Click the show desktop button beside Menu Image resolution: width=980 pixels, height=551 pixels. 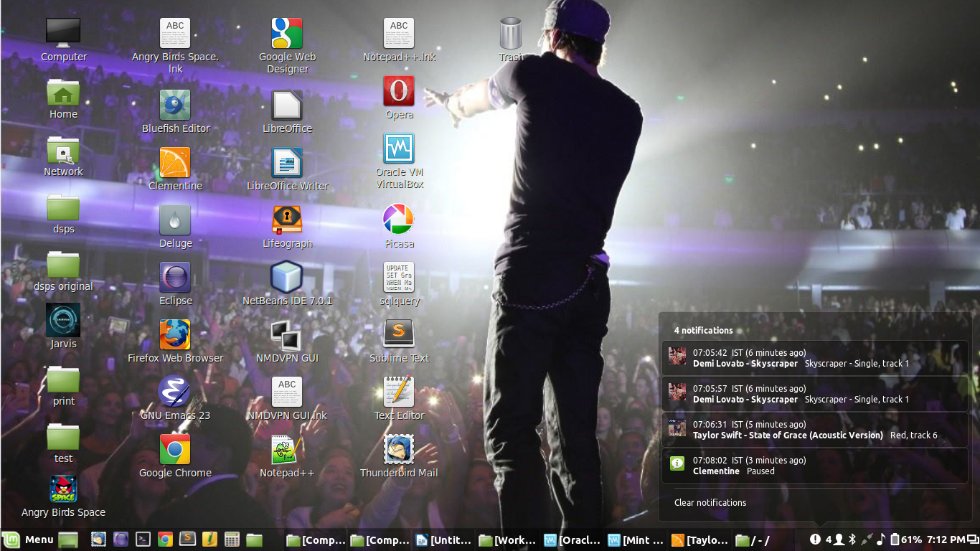coord(68,540)
